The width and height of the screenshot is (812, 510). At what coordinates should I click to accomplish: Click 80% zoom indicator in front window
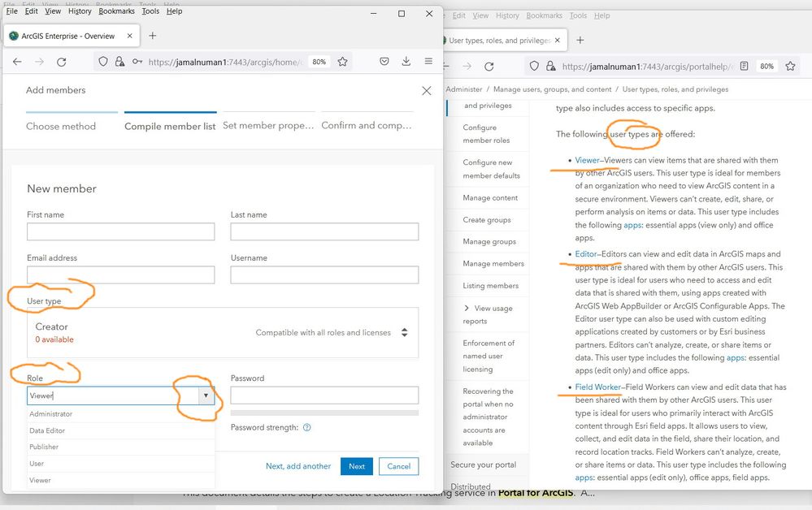(x=319, y=62)
